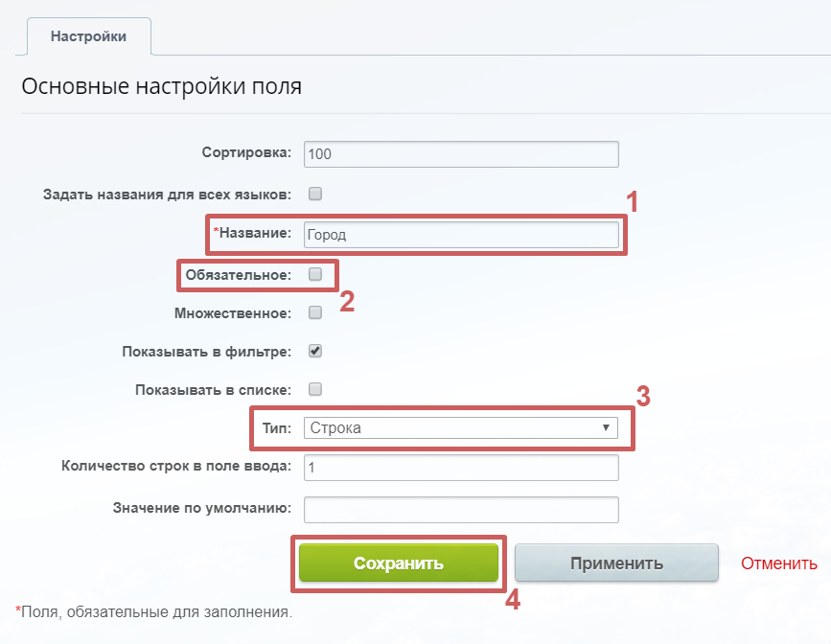Focus the Название text field
The width and height of the screenshot is (831, 644).
pos(461,236)
